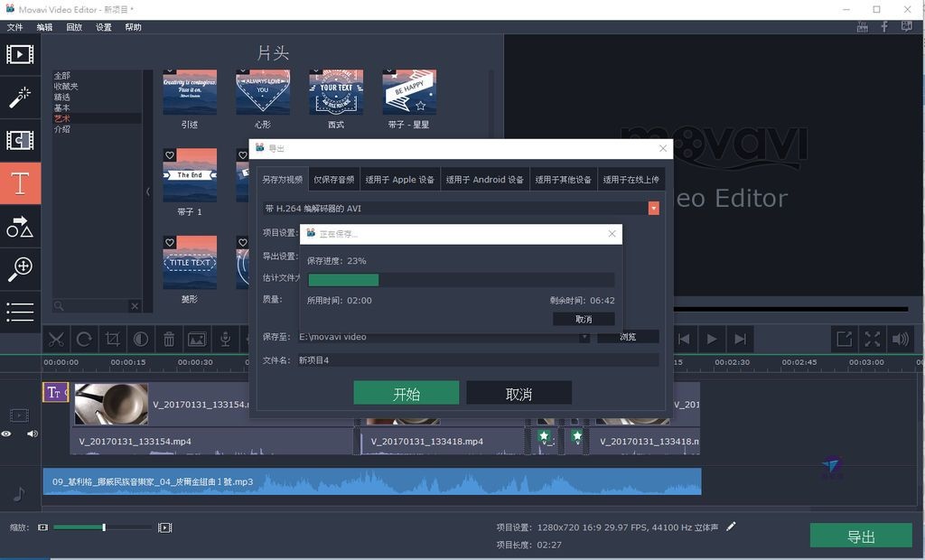Select the crop tool in toolbar
The image size is (925, 560).
pyautogui.click(x=112, y=340)
